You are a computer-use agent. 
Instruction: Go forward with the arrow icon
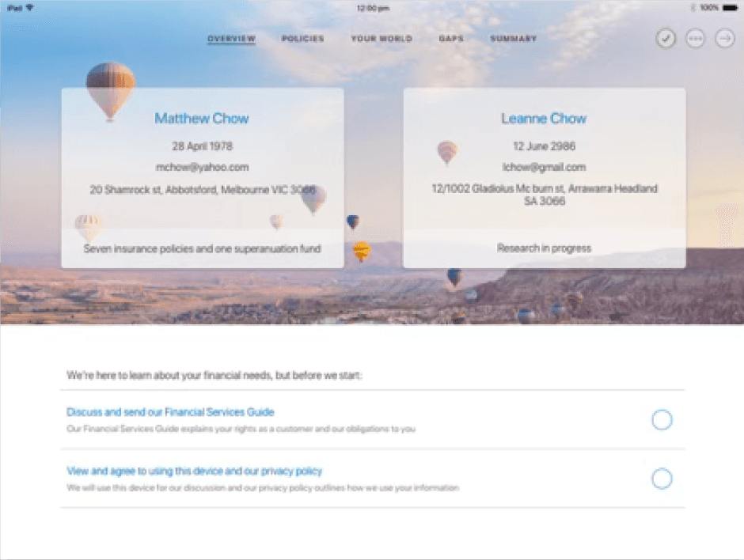pyautogui.click(x=724, y=39)
